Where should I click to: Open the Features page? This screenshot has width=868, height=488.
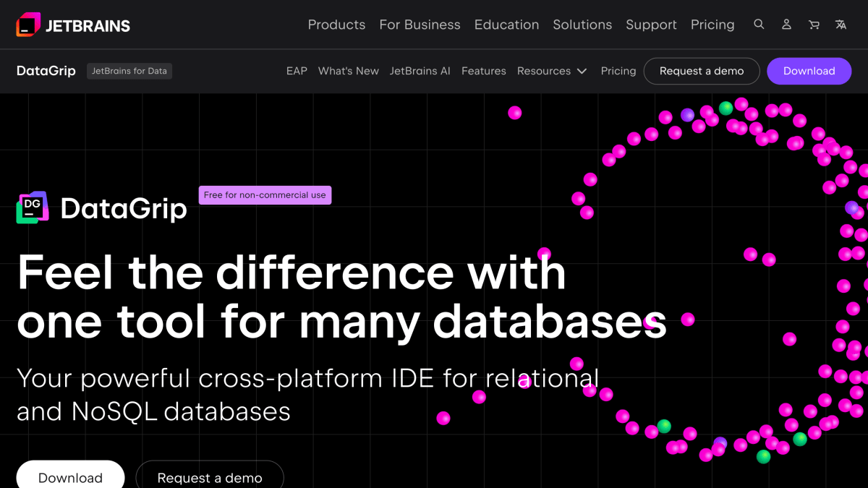point(484,71)
